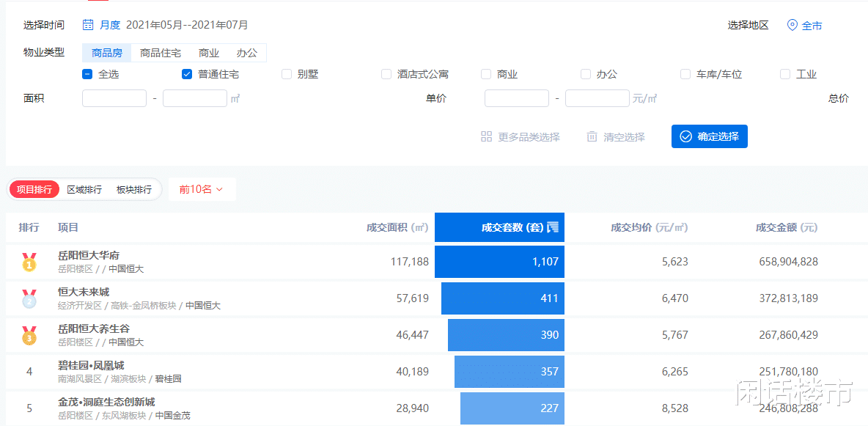Click the 月度 time mode link
Viewport: 868px width, 426px height.
pos(110,25)
